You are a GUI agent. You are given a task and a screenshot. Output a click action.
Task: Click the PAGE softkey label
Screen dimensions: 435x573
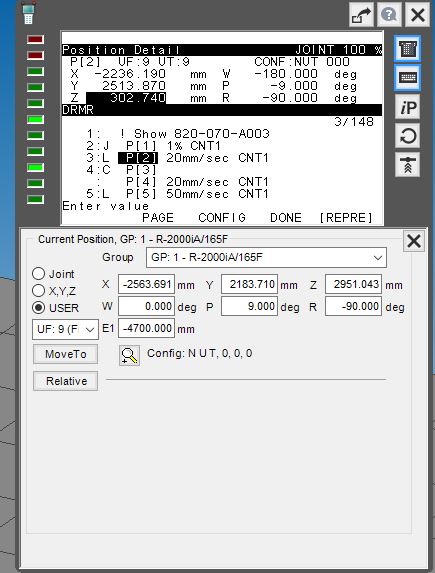(158, 218)
